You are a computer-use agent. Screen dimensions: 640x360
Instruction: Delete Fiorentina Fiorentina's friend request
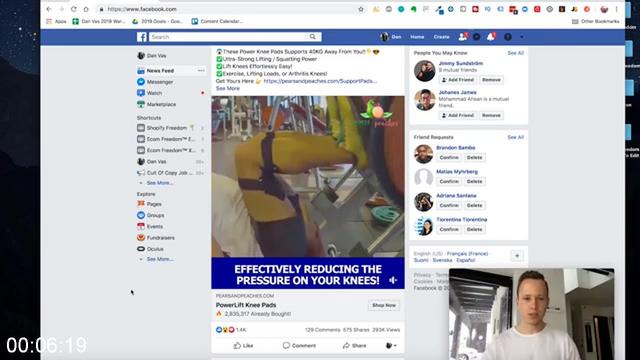click(x=474, y=230)
